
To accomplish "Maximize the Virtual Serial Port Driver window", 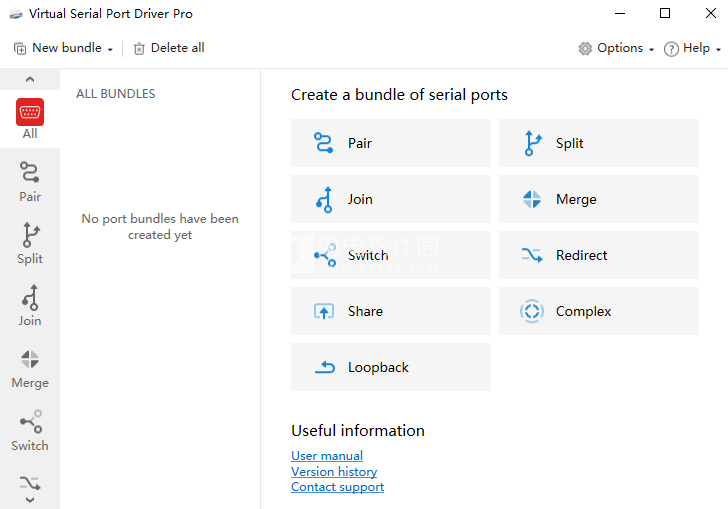I will pyautogui.click(x=665, y=13).
